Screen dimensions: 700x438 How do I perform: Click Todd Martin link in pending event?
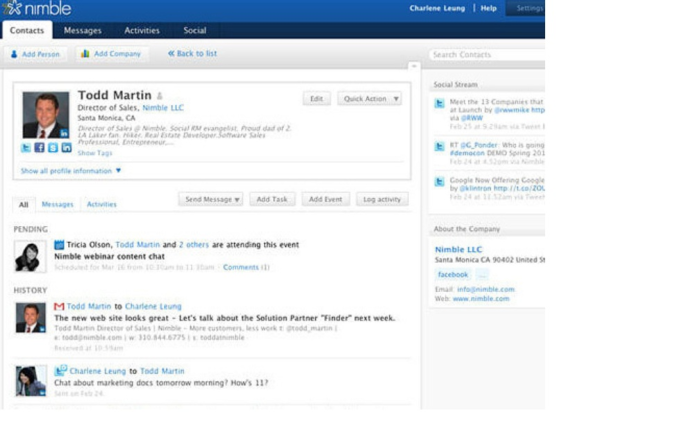pyautogui.click(x=138, y=245)
